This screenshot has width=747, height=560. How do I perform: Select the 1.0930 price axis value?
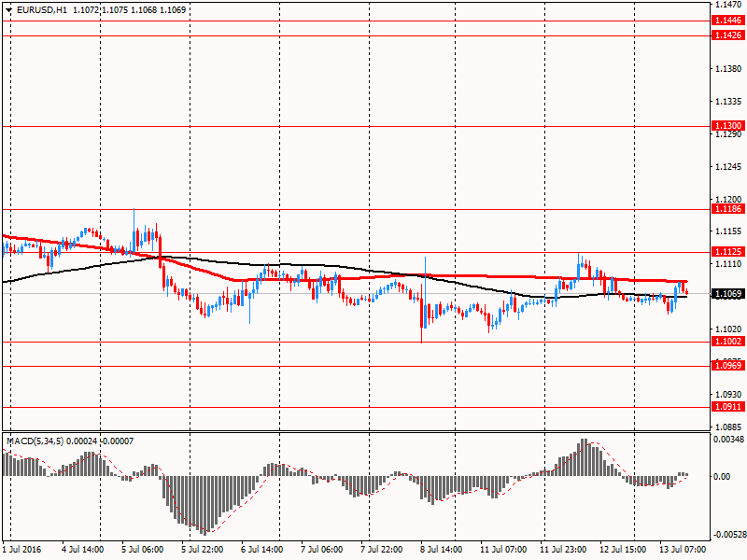(729, 394)
